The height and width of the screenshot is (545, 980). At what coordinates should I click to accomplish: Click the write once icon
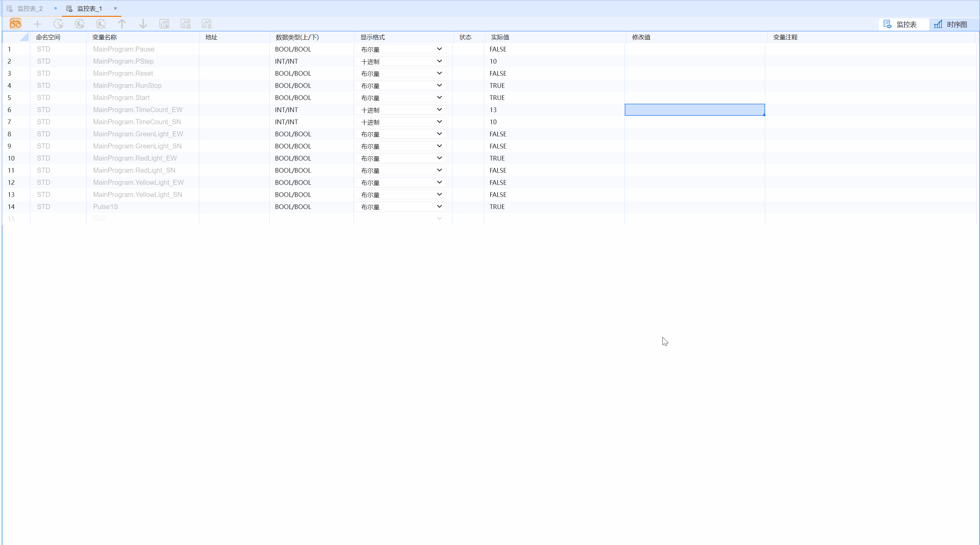[x=58, y=24]
